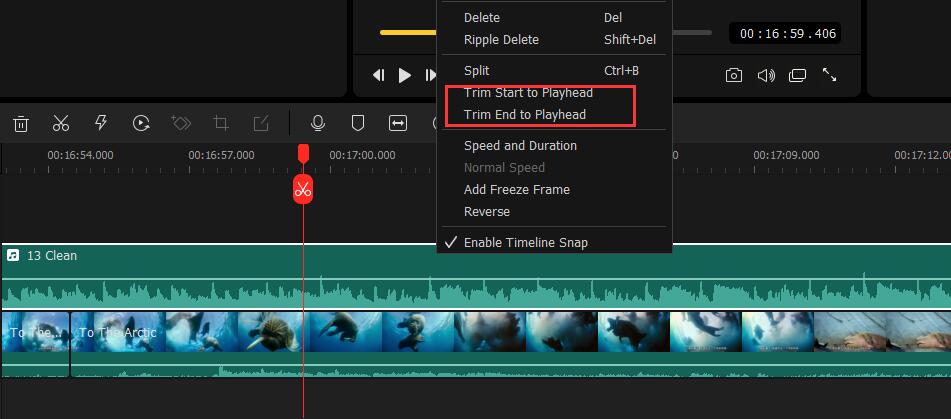The height and width of the screenshot is (419, 951).
Task: Click the red scissors on the playhead
Action: click(x=303, y=189)
